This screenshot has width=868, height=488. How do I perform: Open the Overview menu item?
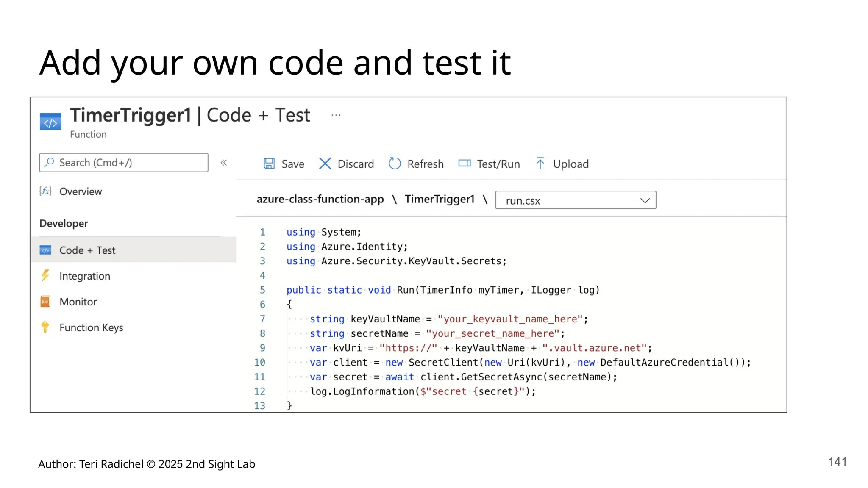point(81,191)
